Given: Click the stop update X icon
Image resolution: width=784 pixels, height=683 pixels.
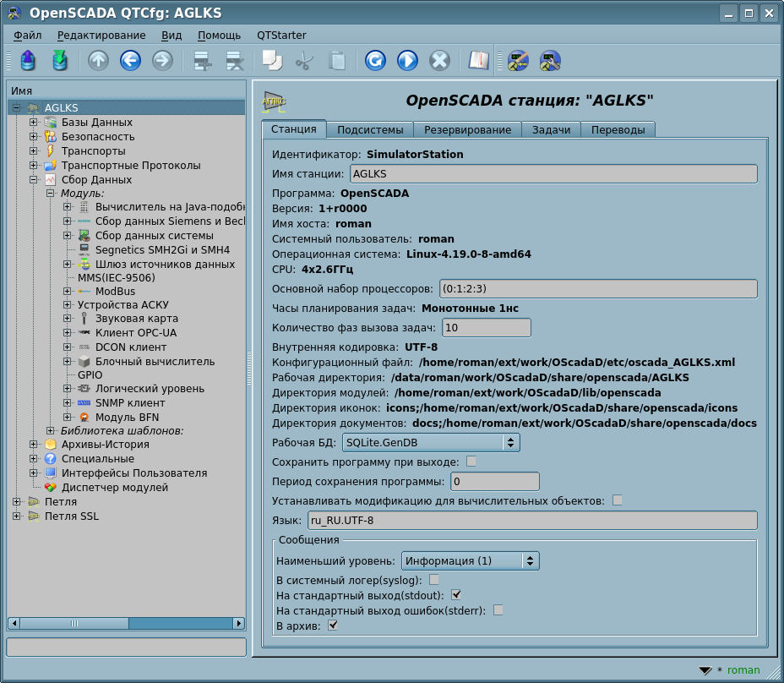Looking at the screenshot, I should tap(439, 61).
